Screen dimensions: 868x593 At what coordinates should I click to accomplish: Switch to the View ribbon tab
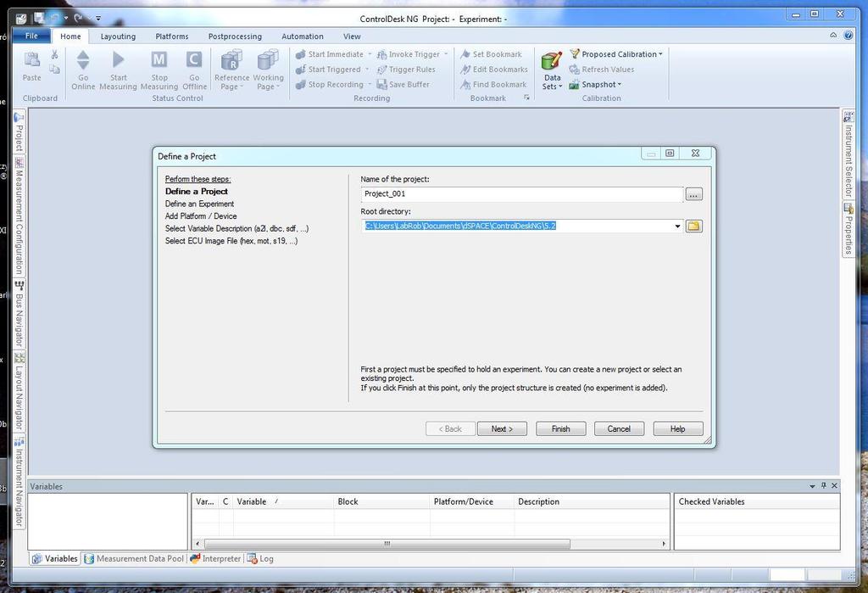point(352,36)
